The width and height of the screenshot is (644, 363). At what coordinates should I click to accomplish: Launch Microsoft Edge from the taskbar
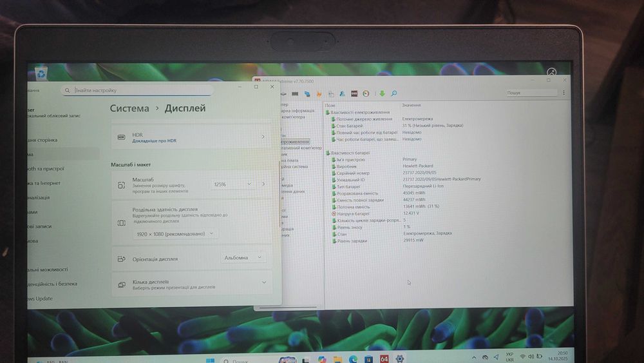coord(353,359)
